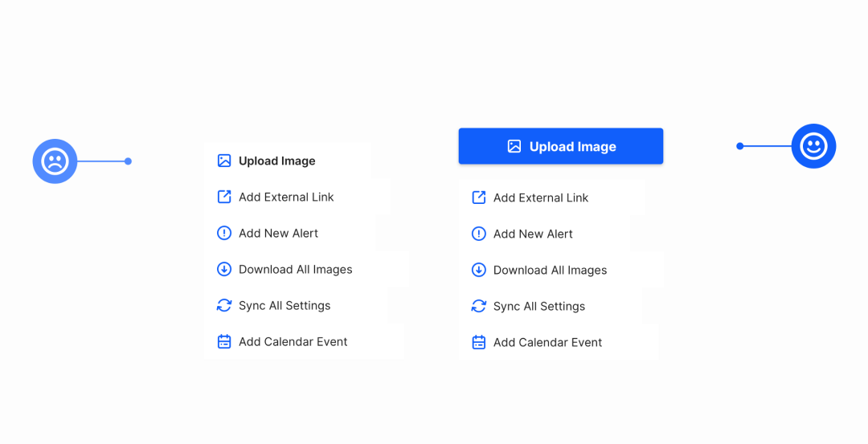Click the download arrow icon in the left menu
This screenshot has height=444, width=868.
click(224, 269)
